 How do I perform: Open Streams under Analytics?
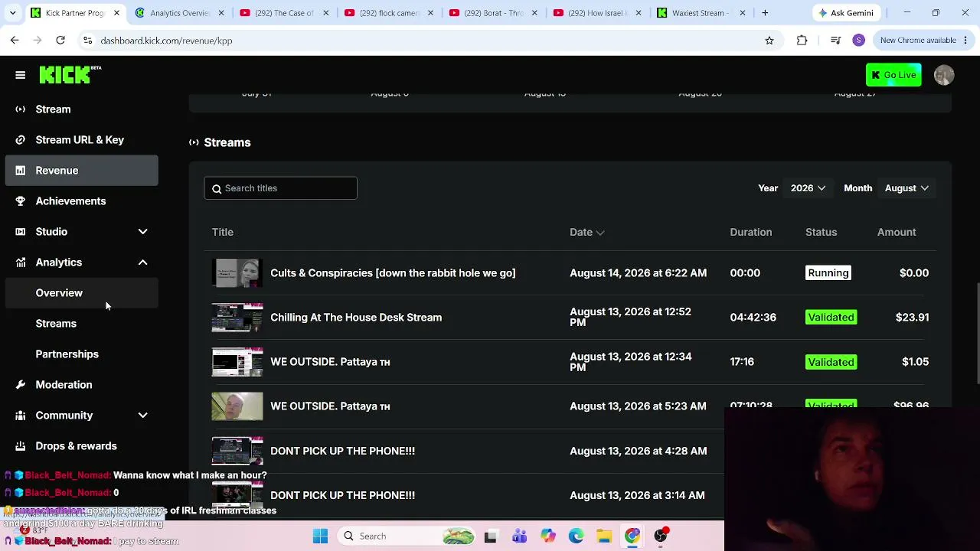[56, 324]
